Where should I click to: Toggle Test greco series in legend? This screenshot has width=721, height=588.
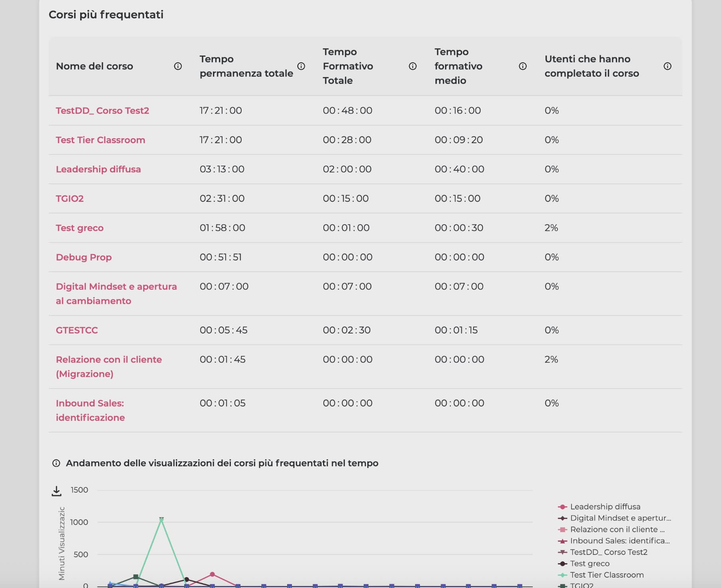(x=589, y=564)
